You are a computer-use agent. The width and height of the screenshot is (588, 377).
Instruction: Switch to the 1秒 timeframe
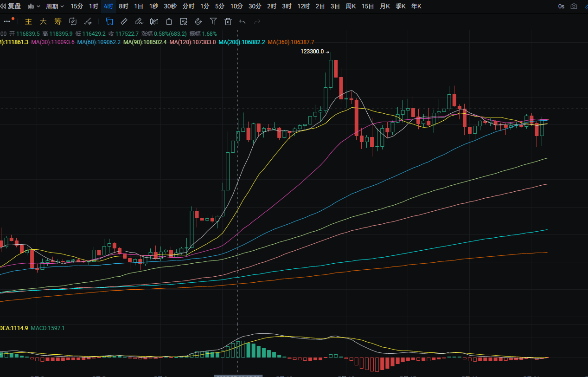coord(153,6)
